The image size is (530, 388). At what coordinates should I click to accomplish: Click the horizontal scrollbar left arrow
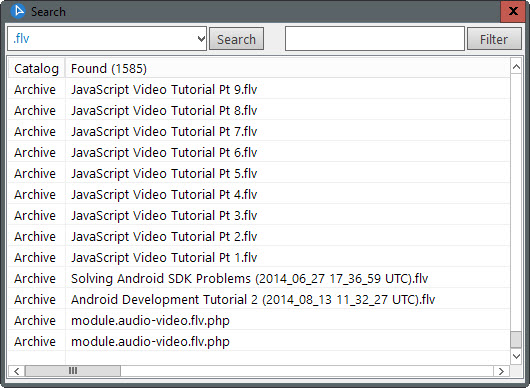[x=16, y=371]
